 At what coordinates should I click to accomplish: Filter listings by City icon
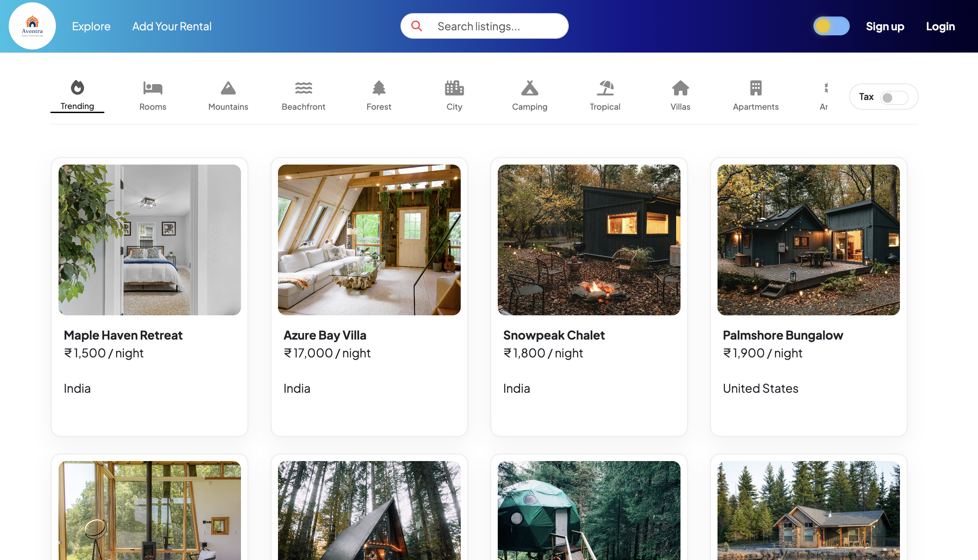(454, 88)
